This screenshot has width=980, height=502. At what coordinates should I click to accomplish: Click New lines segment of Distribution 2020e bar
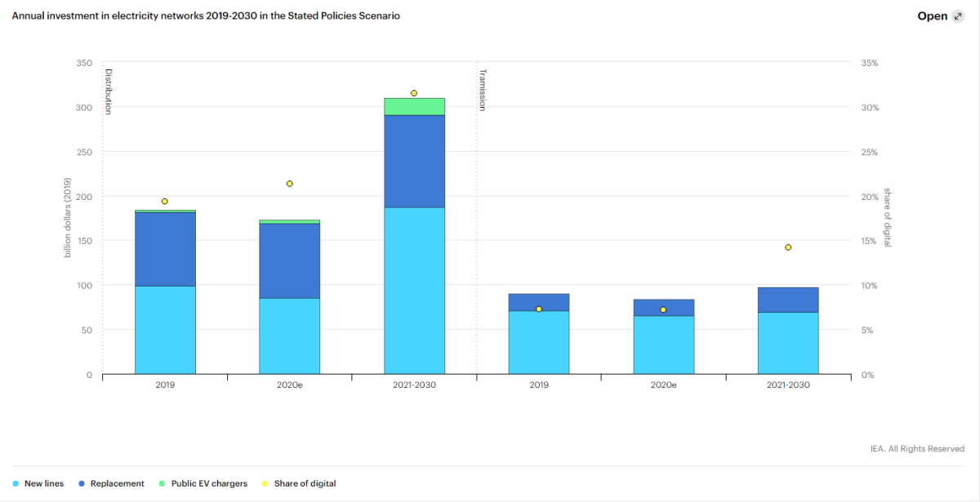pyautogui.click(x=289, y=335)
